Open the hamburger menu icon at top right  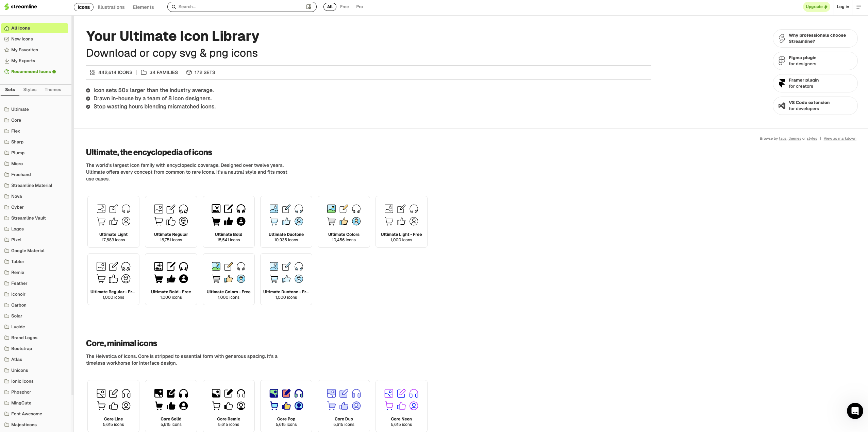(859, 7)
